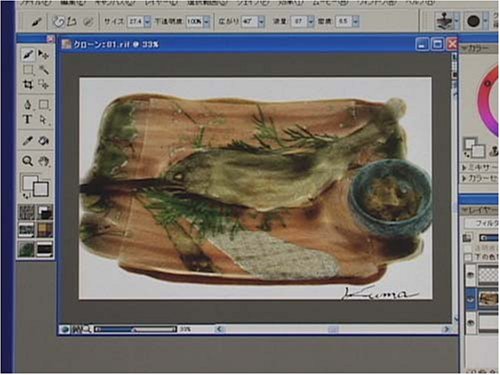Click the サイズ size value field 27.4

(x=136, y=22)
